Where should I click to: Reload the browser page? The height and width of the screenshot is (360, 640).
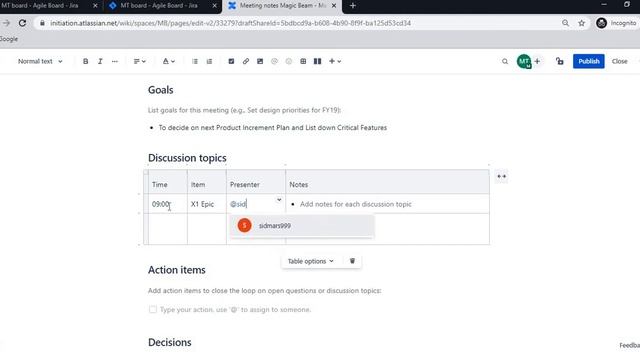click(x=22, y=23)
